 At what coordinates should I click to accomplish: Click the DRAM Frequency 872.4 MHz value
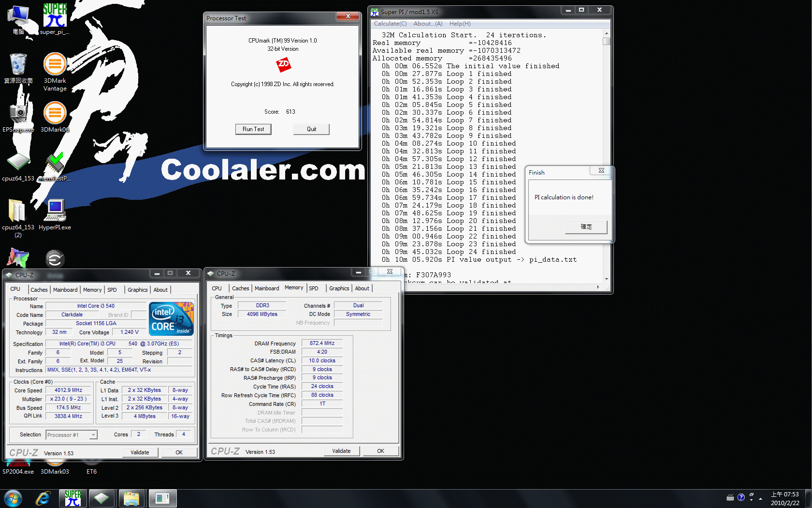click(322, 344)
